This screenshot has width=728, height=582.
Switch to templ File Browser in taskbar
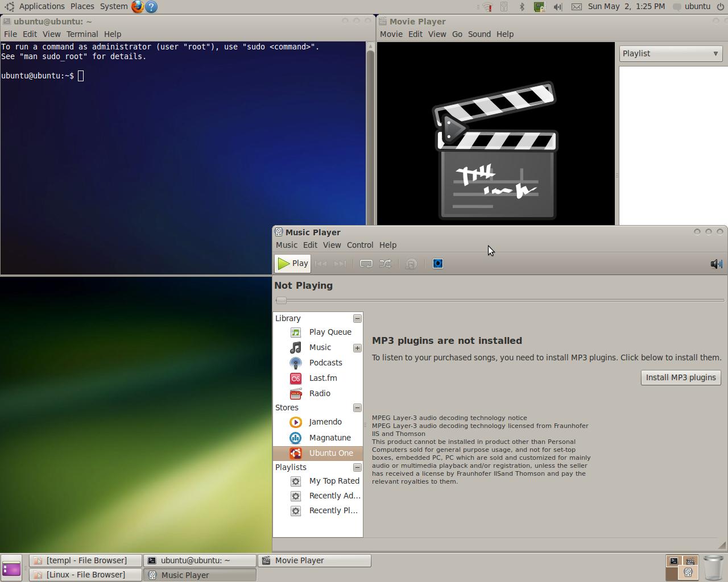86,560
